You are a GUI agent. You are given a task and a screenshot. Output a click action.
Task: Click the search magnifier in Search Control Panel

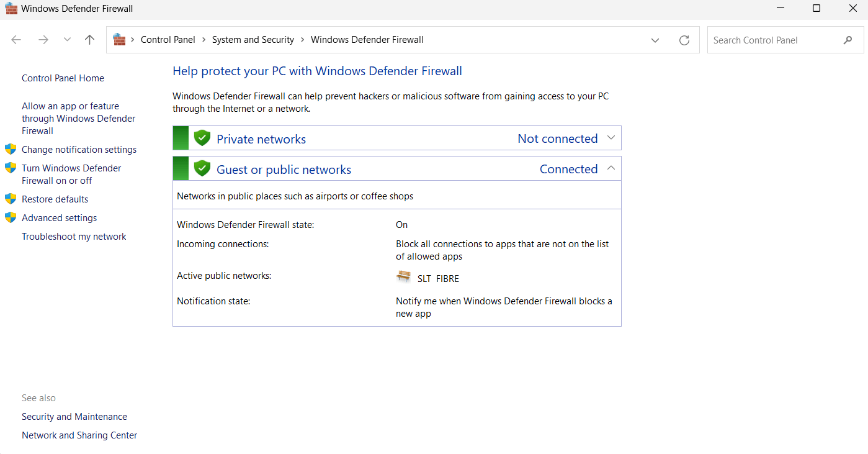click(x=848, y=40)
